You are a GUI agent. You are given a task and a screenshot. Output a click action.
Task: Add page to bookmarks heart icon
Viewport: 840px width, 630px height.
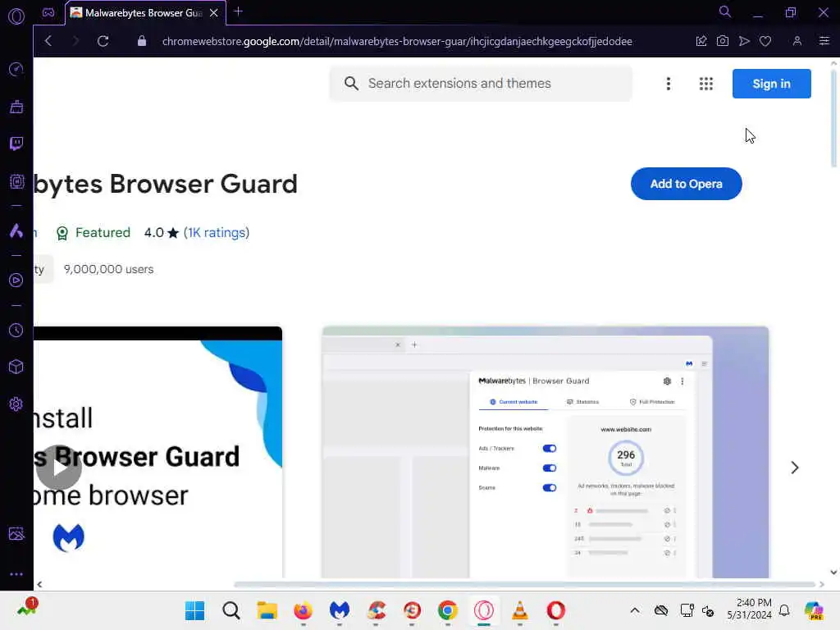(765, 41)
